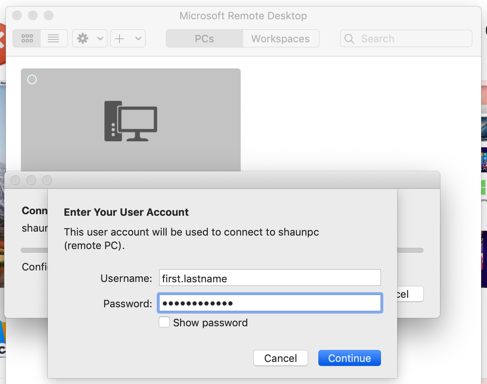Select the Workspaces tab
The height and width of the screenshot is (384, 487).
click(x=281, y=39)
